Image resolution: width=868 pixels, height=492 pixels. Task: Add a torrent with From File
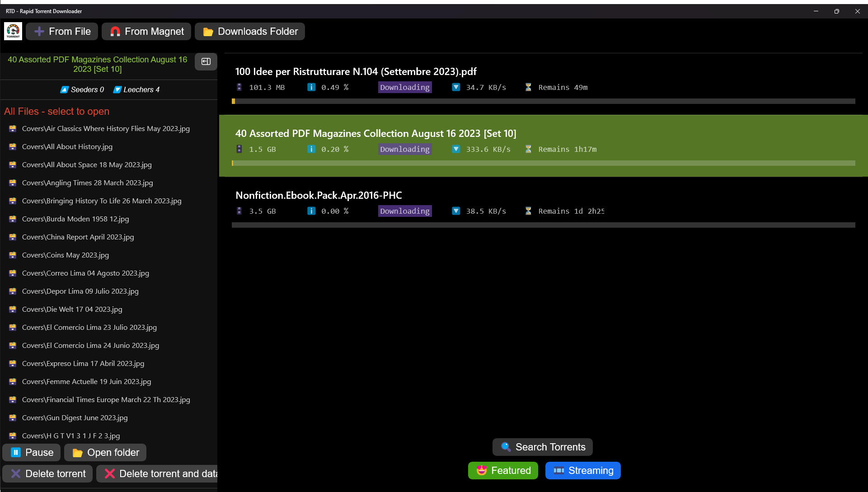click(x=62, y=31)
